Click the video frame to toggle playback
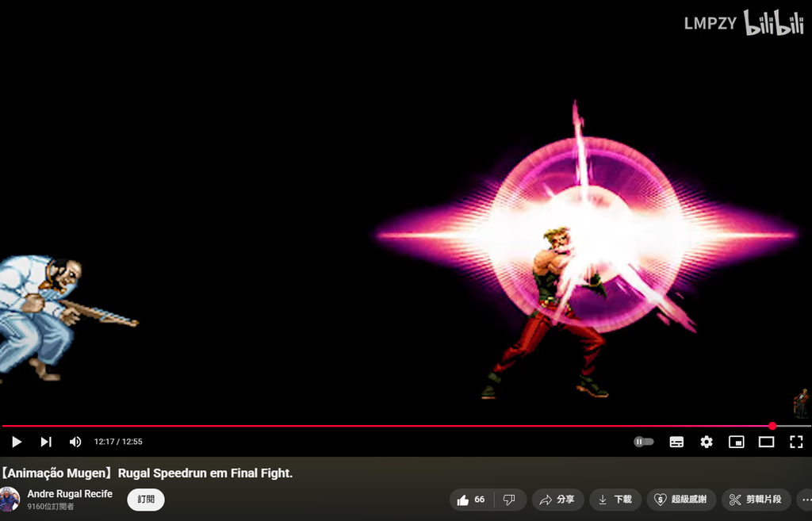Screen dimensions: 812x521 406,209
